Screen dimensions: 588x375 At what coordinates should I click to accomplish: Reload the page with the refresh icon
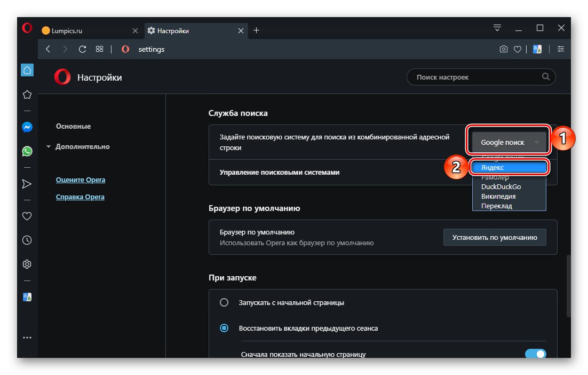82,49
